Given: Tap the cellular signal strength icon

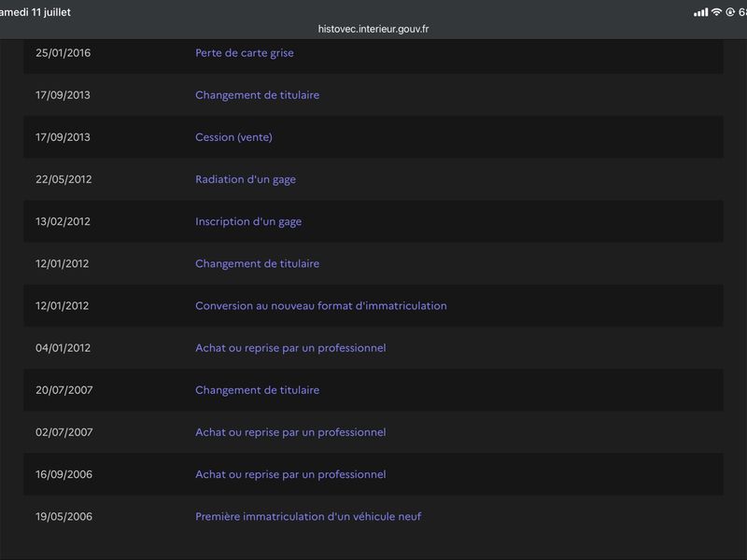Looking at the screenshot, I should [x=700, y=12].
